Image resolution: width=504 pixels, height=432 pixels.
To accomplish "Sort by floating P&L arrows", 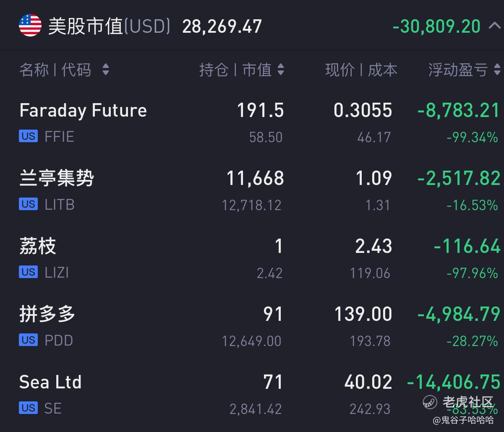I will [497, 70].
